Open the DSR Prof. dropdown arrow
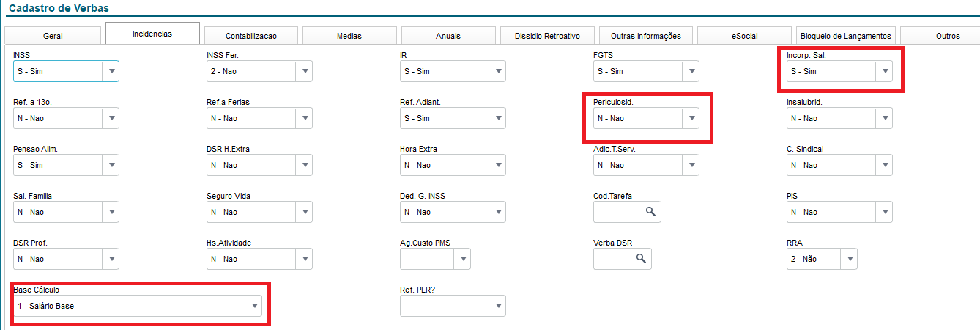 tap(111, 259)
